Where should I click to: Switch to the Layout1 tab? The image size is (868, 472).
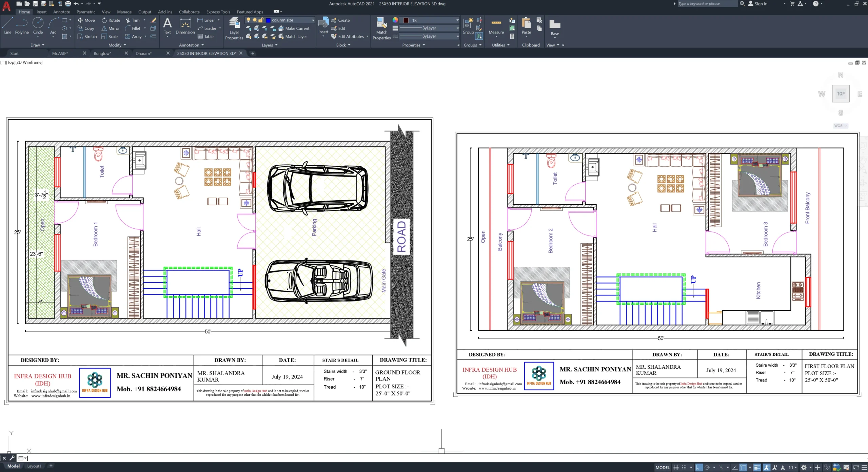pos(34,466)
